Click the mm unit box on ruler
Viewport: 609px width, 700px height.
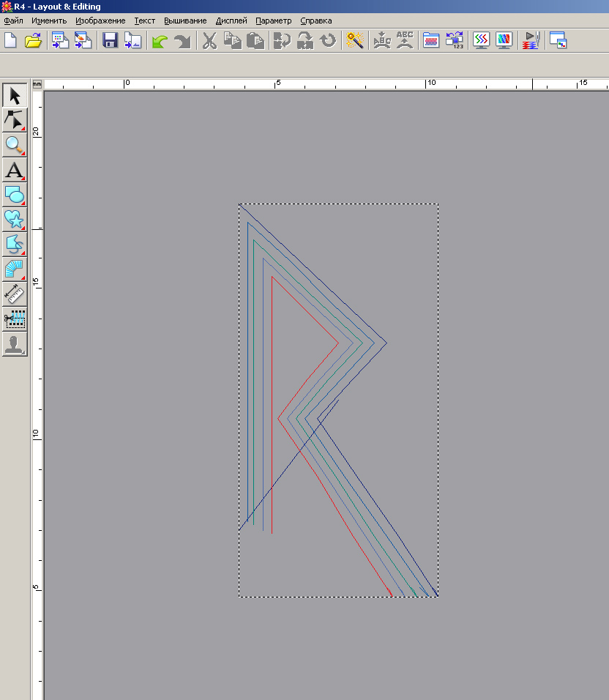tap(37, 83)
